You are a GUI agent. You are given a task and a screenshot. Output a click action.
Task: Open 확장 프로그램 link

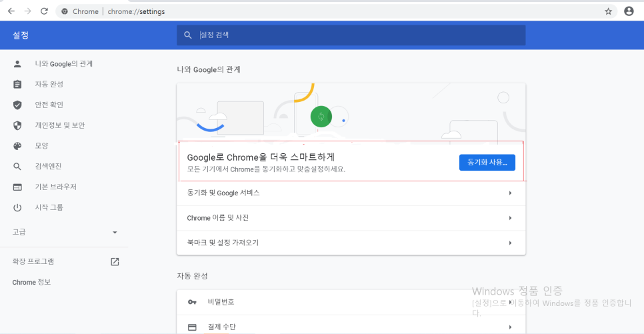[33, 262]
